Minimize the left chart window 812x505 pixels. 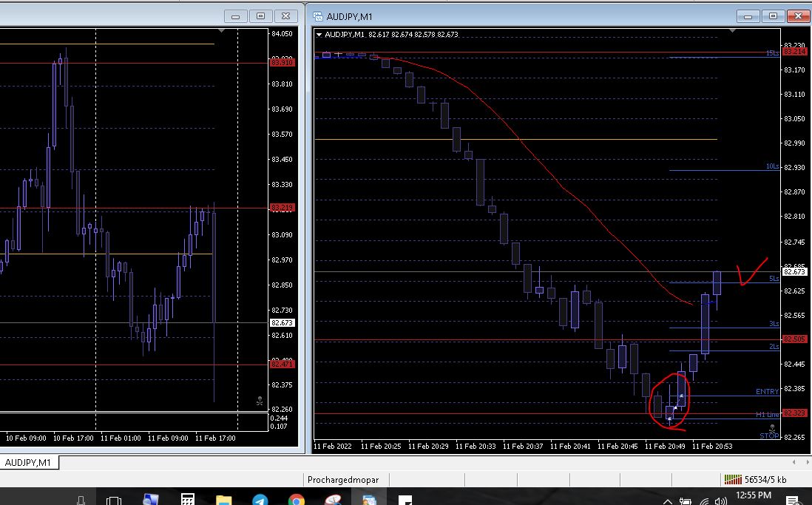(x=236, y=16)
